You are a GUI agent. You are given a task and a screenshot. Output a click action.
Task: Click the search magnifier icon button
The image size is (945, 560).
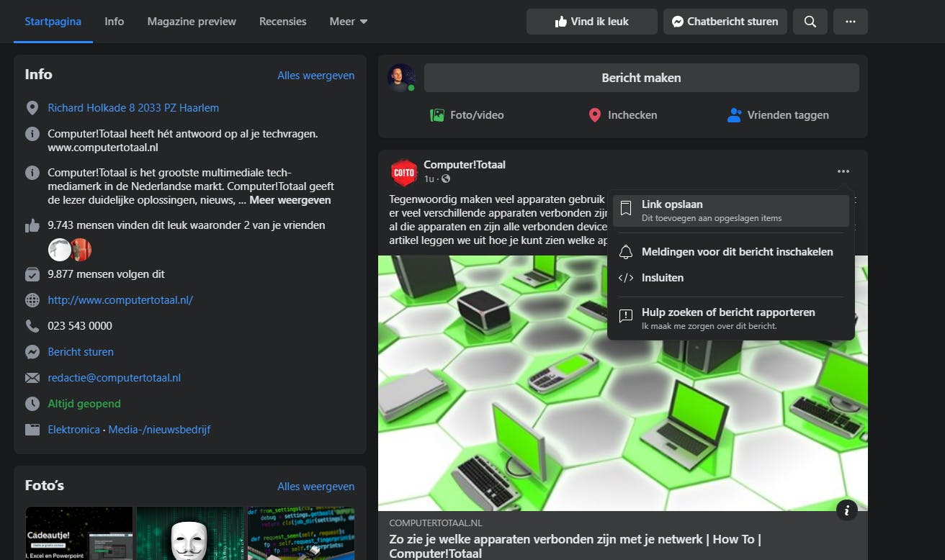[x=810, y=22]
